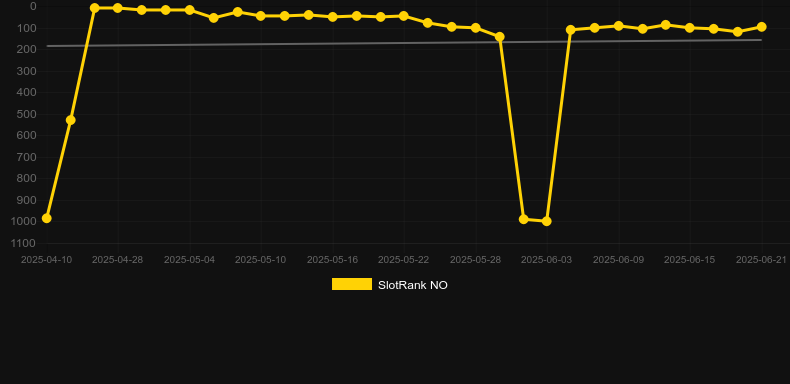Select the data point above 2025-05-22
790x384 pixels.
404,16
